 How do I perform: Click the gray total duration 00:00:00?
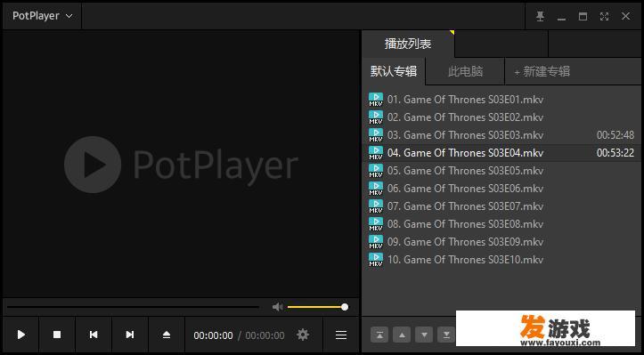[x=265, y=335]
